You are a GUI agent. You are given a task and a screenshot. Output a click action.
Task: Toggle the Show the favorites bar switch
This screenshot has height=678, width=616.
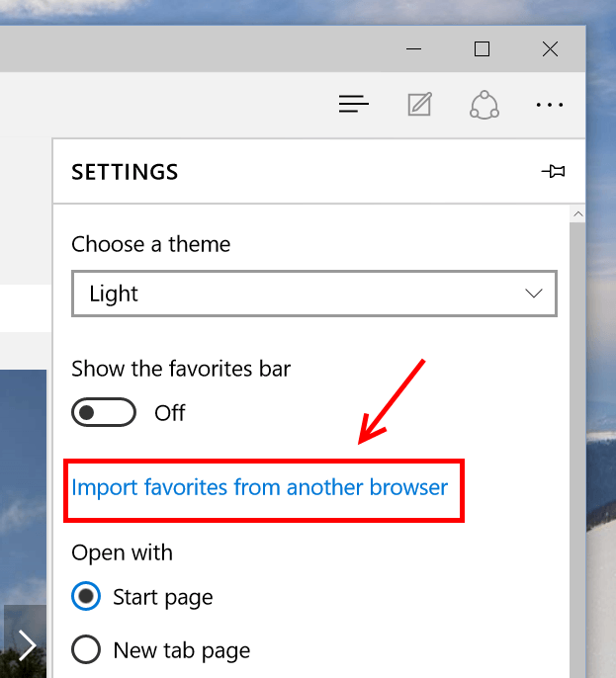pos(104,412)
